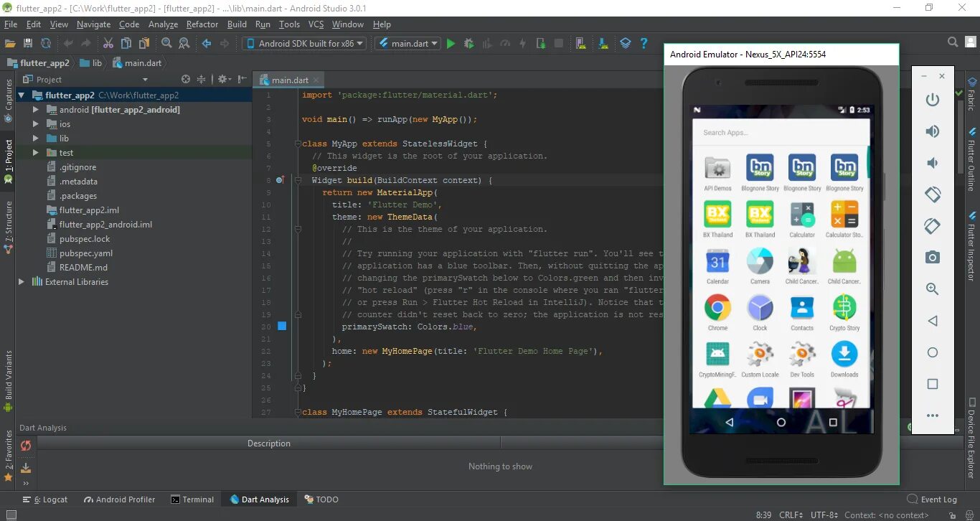Launch Camera app in emulator drawer
This screenshot has width=980, height=521.
[x=760, y=266]
